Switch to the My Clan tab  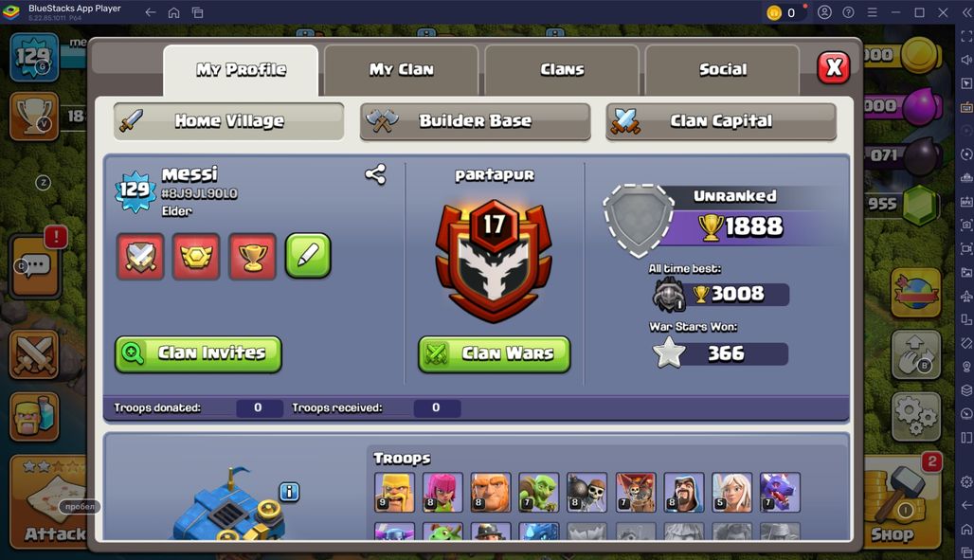(x=402, y=69)
